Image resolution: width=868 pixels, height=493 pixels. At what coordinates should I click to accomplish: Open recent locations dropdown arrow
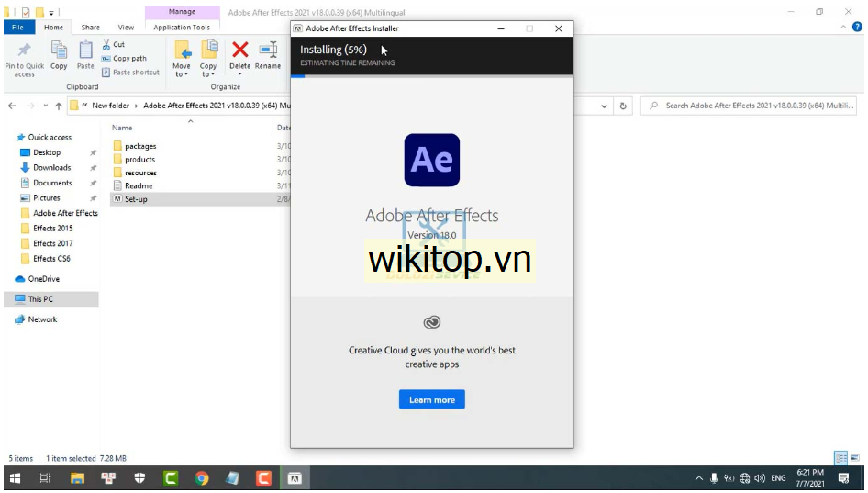45,106
